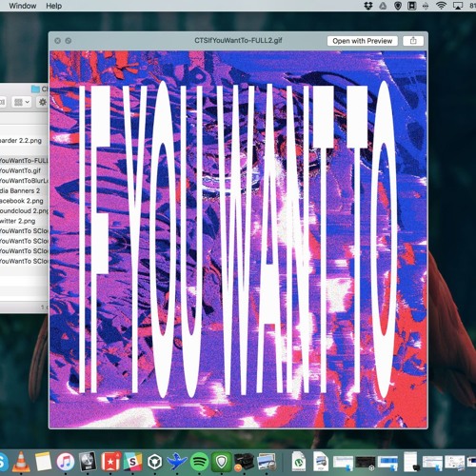This screenshot has width=476, height=476.
Task: Open the VLC cone icon in the dock
Action: click(21, 462)
